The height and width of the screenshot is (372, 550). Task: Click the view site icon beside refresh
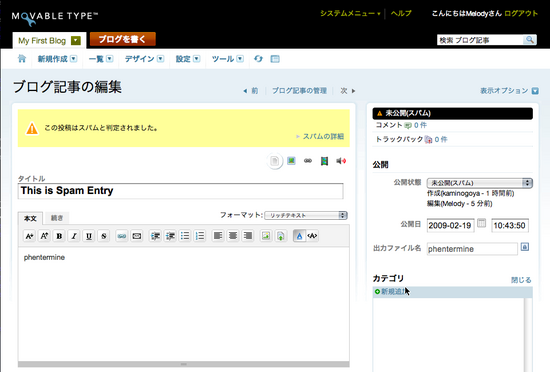coord(275,59)
